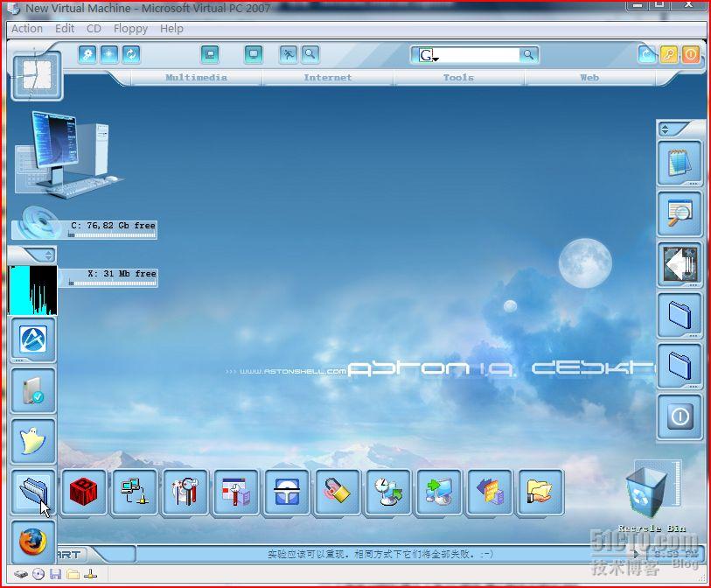Image resolution: width=711 pixels, height=588 pixels.
Task: Click the C: 76,82 Gb free drive widget
Action: click(x=84, y=224)
